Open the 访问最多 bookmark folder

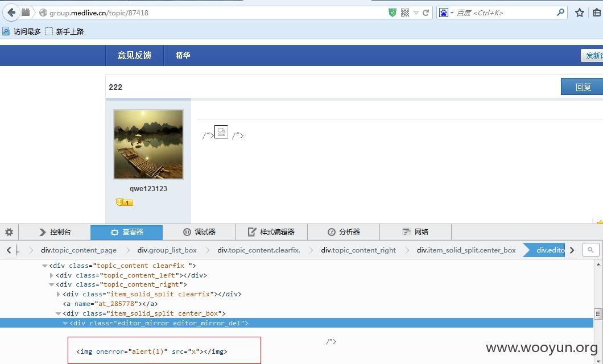[x=22, y=31]
